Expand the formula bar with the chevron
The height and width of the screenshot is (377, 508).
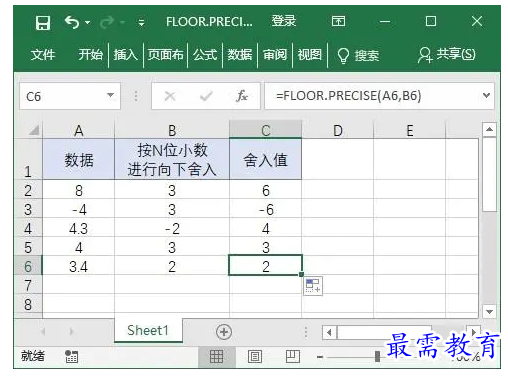pos(486,96)
